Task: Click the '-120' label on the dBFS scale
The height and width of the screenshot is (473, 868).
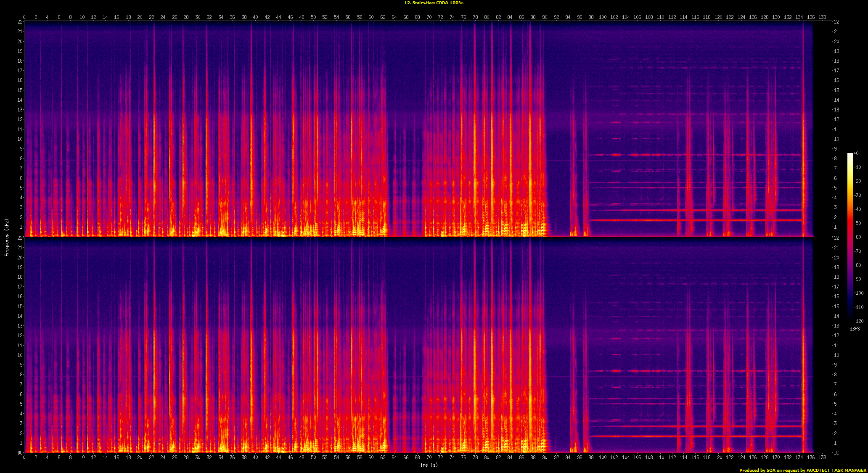Action: 858,321
